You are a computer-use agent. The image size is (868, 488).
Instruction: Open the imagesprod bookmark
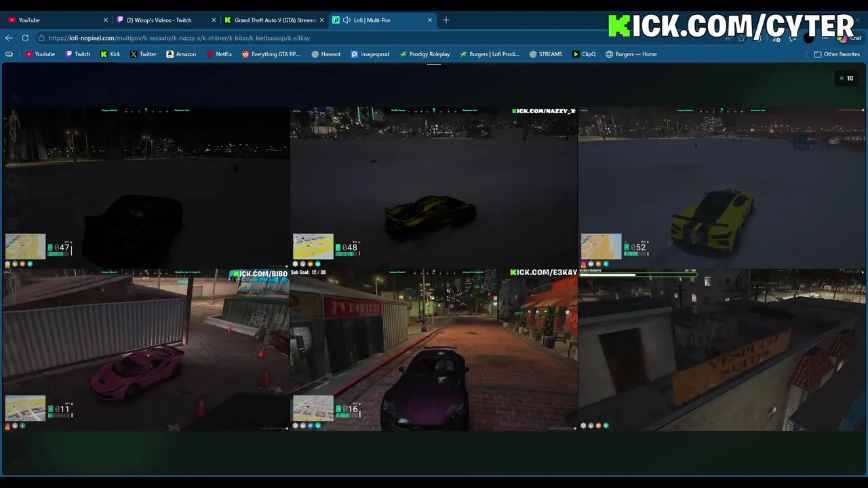[x=370, y=54]
